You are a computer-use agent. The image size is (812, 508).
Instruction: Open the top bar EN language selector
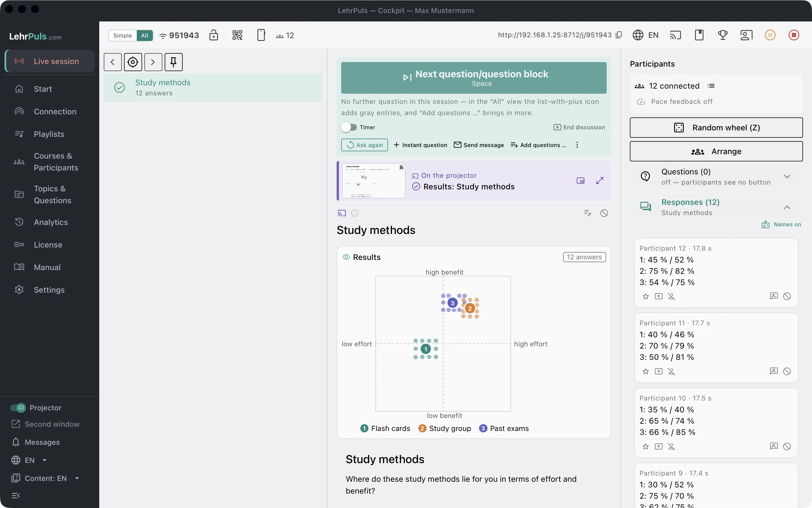[x=646, y=35]
